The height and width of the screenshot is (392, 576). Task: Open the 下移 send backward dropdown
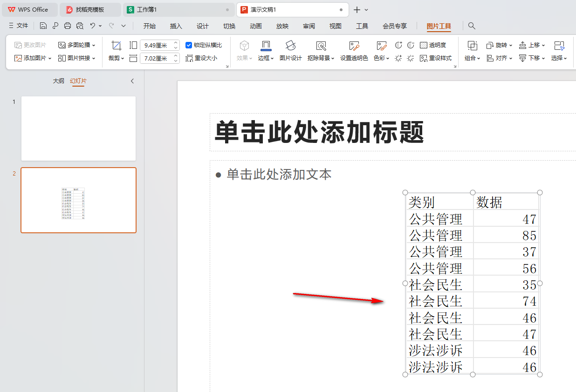pos(532,58)
